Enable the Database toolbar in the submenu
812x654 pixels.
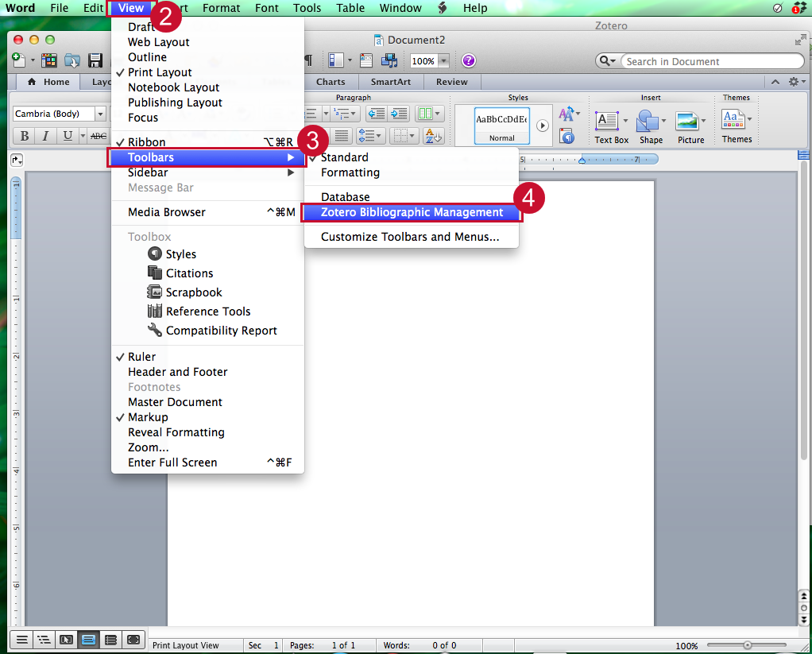412,197
